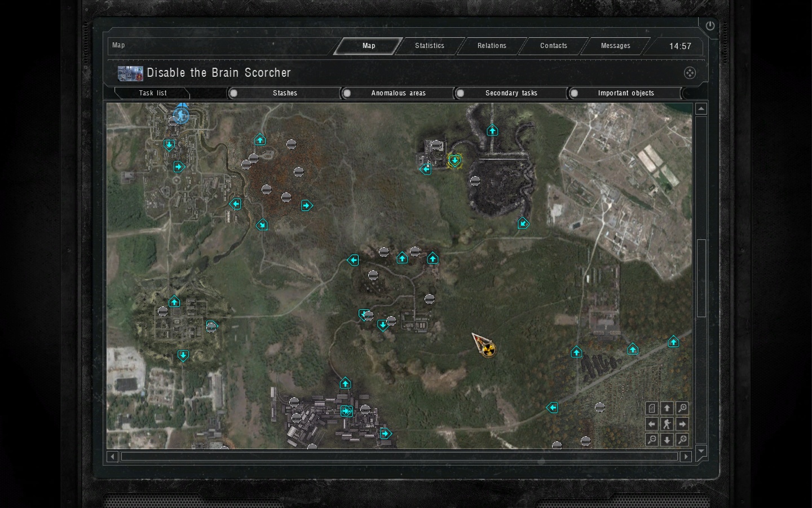
Task: Select the down-right diagonal arrow map marker
Action: (262, 225)
